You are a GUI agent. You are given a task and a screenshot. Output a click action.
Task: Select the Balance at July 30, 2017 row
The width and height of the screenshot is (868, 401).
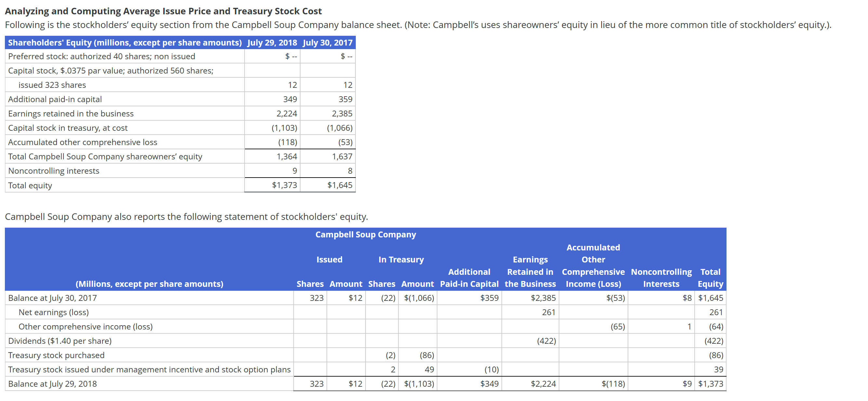pyautogui.click(x=53, y=298)
